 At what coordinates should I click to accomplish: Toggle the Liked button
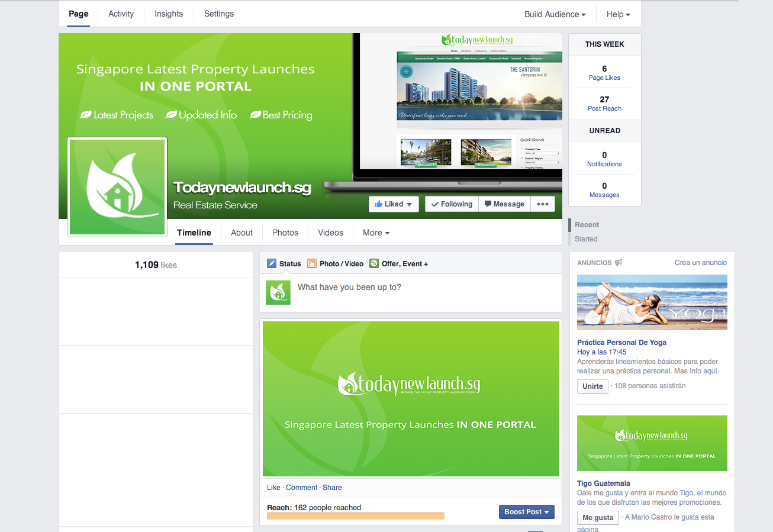[x=394, y=204]
